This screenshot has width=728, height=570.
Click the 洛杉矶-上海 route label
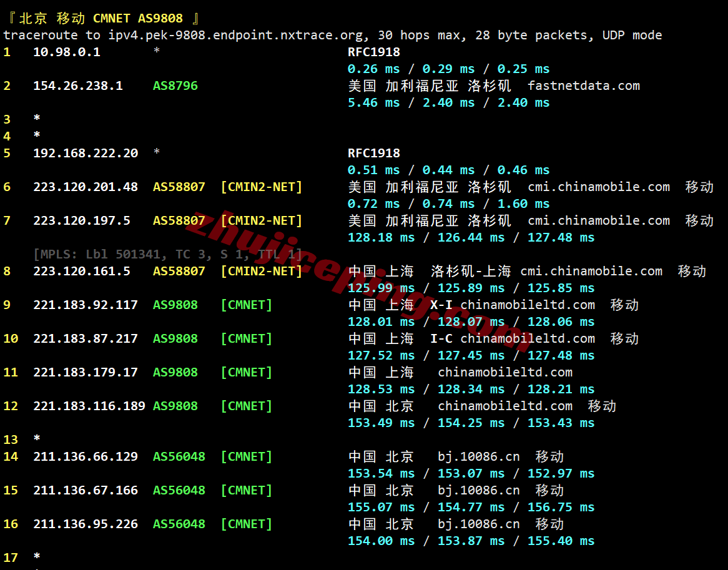click(x=471, y=271)
